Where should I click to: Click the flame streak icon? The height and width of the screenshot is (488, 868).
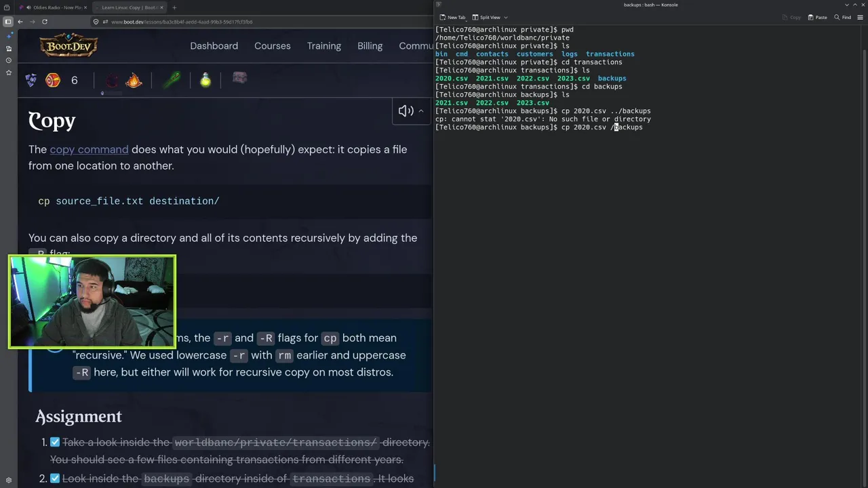134,81
